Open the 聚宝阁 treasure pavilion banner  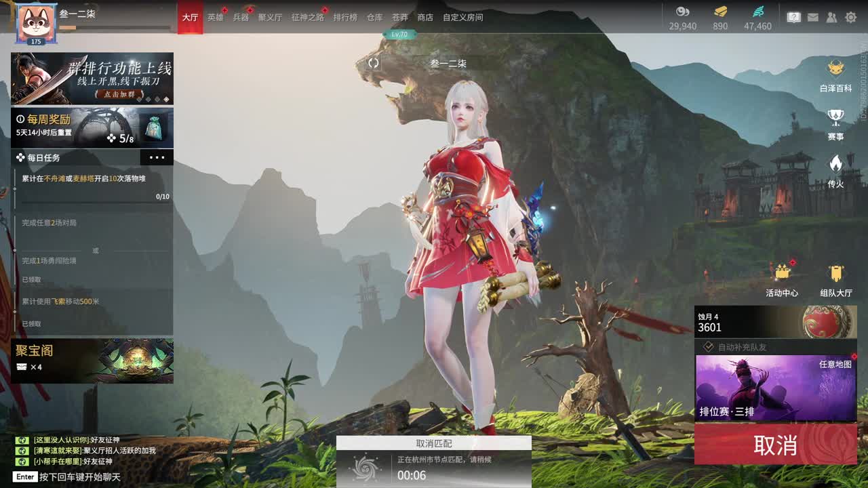[x=92, y=361]
